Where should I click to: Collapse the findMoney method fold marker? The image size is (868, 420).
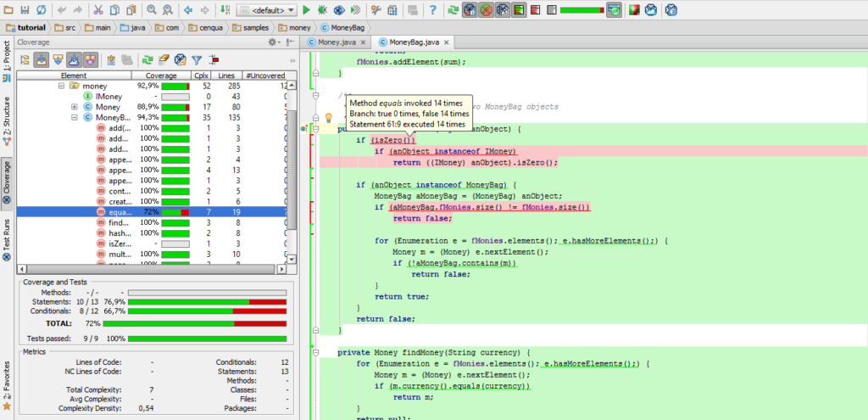point(316,352)
